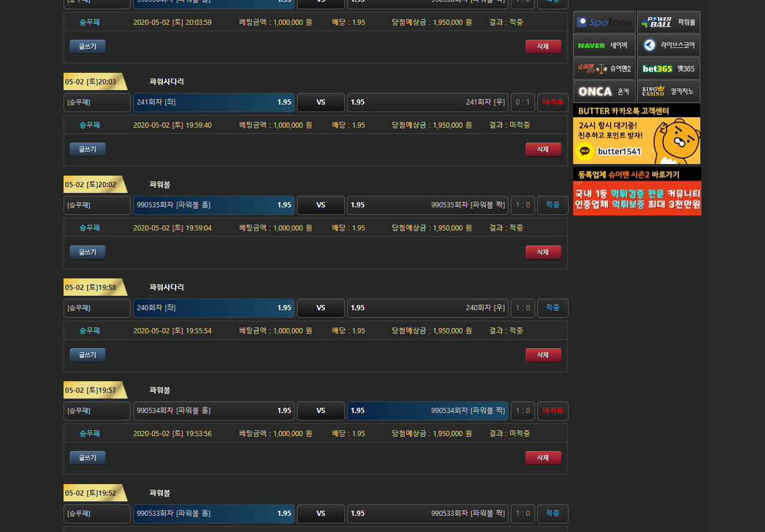
Task: Click the 240회차 [우] bet option
Action: click(x=428, y=308)
